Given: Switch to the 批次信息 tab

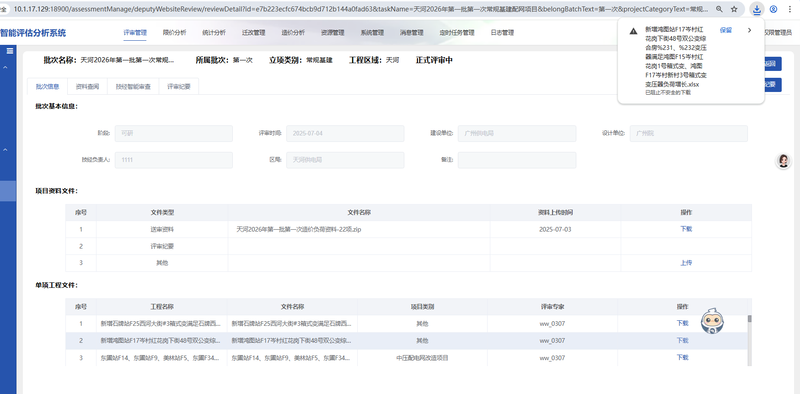Looking at the screenshot, I should point(47,87).
